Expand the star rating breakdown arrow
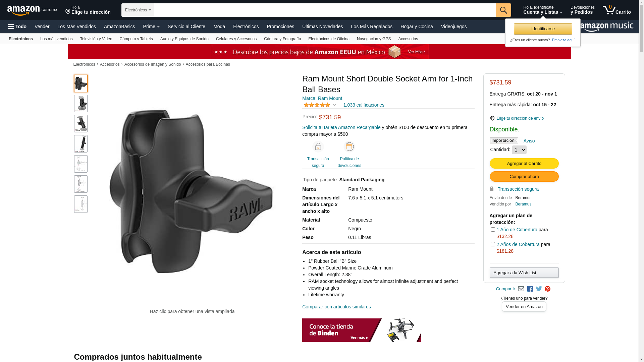 click(334, 105)
